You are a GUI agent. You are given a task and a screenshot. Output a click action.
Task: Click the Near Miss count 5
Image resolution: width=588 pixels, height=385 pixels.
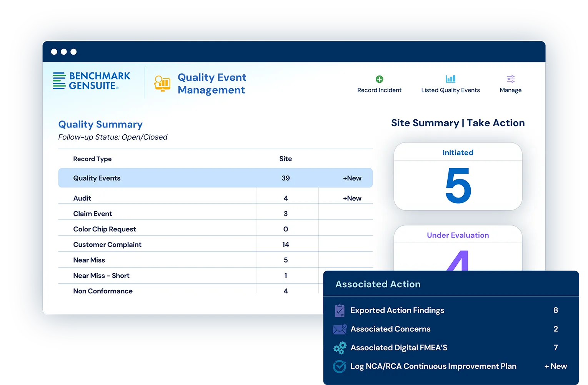point(285,260)
